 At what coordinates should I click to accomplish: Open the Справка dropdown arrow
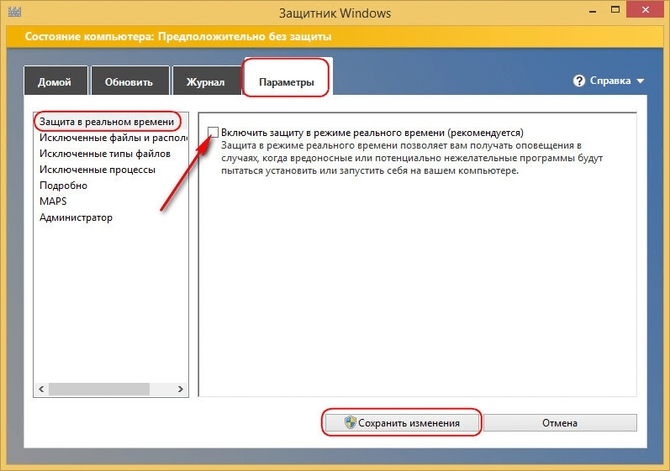pos(640,81)
